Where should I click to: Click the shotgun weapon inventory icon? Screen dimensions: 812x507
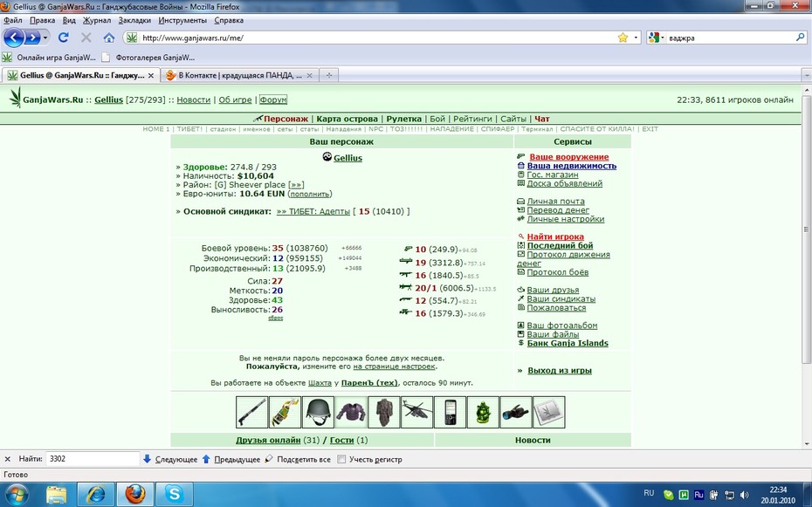pos(251,412)
